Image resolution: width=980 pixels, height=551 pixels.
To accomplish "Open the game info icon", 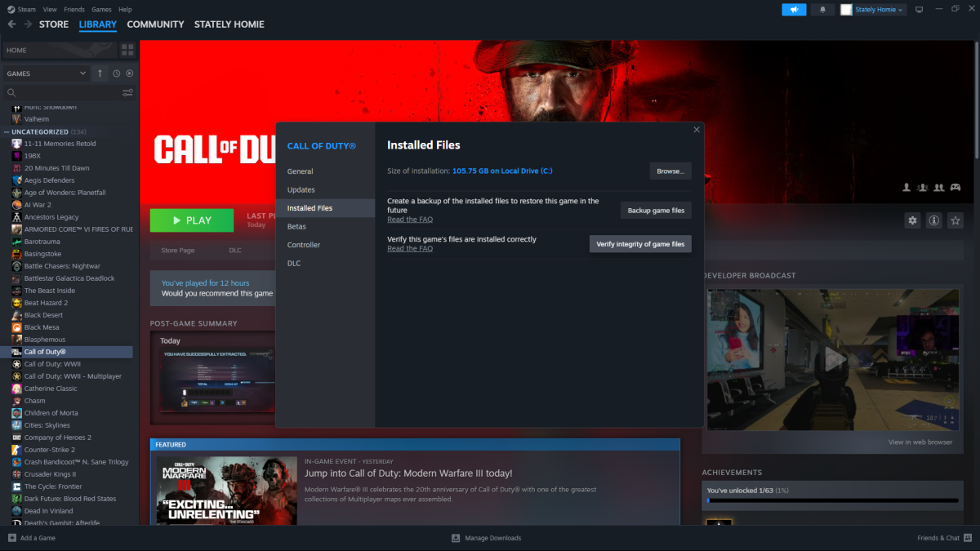I will [933, 220].
